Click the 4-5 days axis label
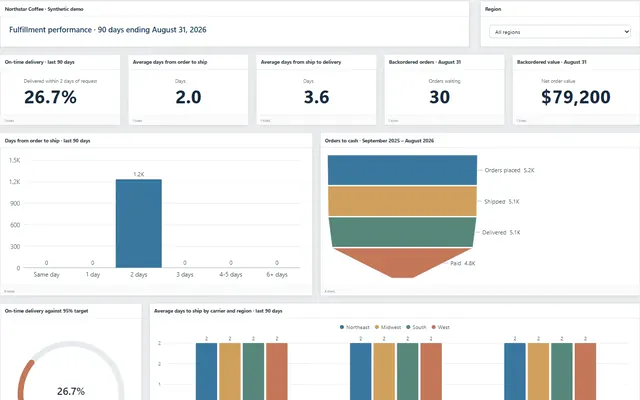The image size is (640, 400). coord(231,275)
